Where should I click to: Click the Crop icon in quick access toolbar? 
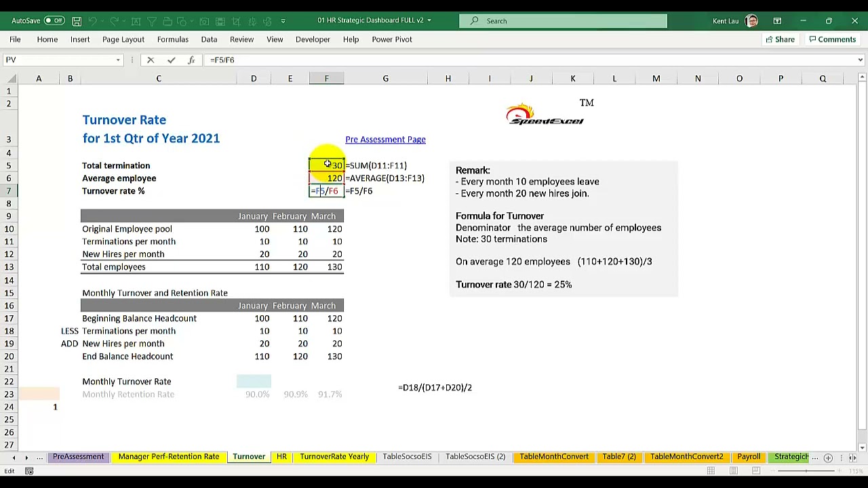(236, 21)
